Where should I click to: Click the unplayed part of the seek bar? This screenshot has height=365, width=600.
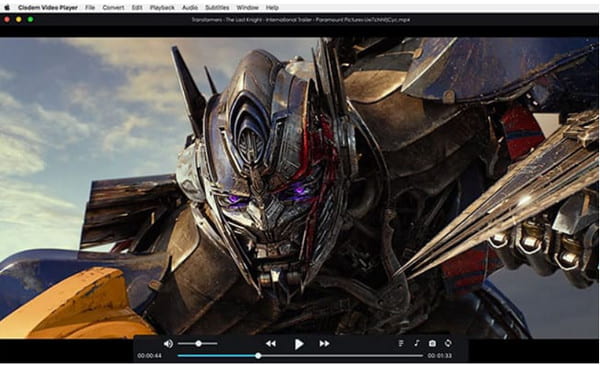pos(342,356)
